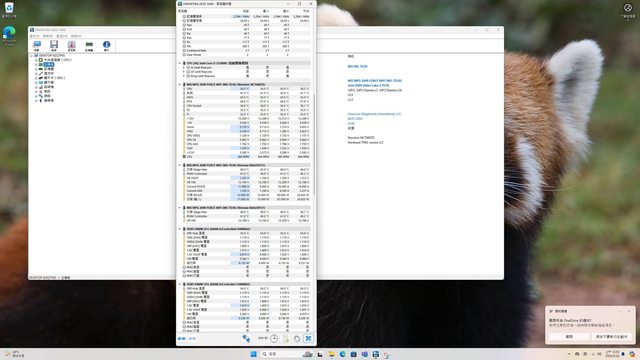Click the logging file icon in sensor footer
The image size is (640, 360).
click(x=287, y=338)
